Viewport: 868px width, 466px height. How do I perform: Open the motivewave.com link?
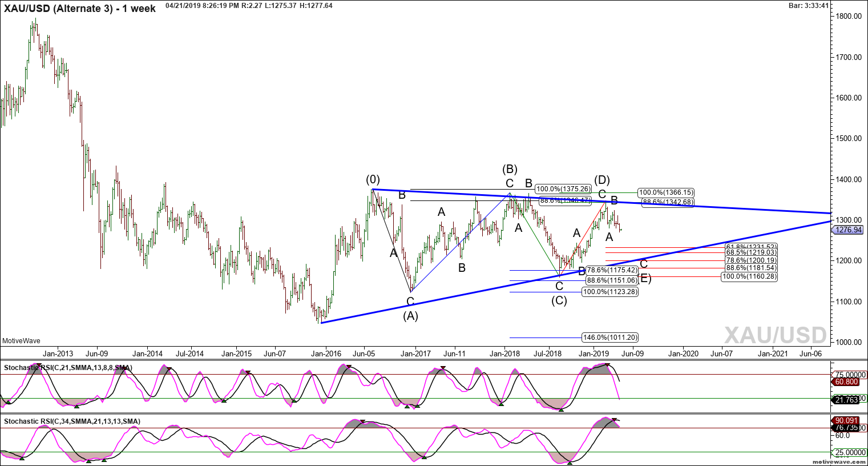[839, 461]
